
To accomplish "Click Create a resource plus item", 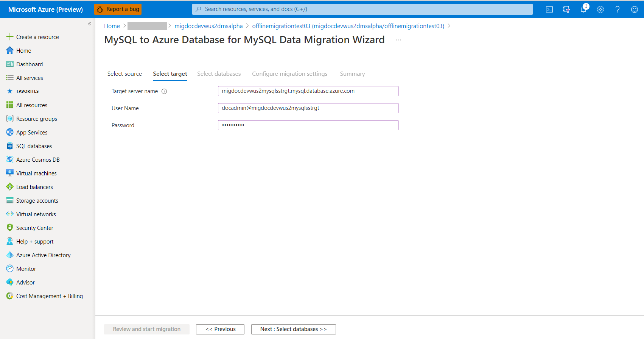I will point(33,37).
